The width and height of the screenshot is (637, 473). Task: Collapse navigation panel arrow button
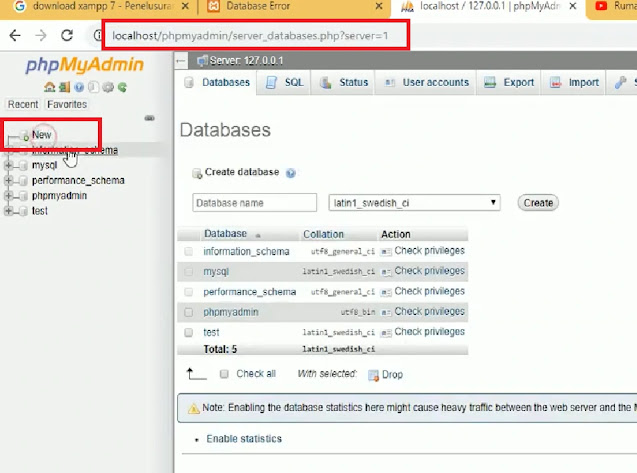pos(181,61)
